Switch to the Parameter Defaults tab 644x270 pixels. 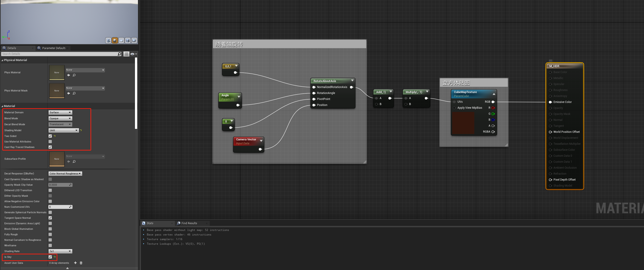53,48
